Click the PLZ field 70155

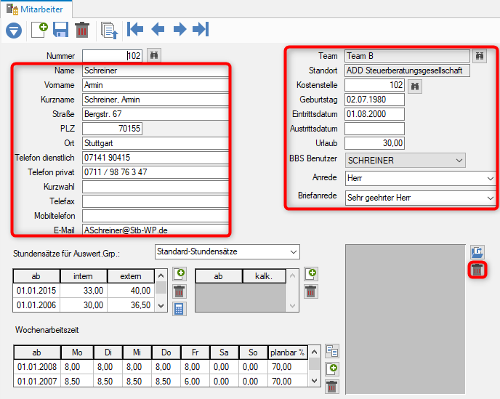click(112, 129)
